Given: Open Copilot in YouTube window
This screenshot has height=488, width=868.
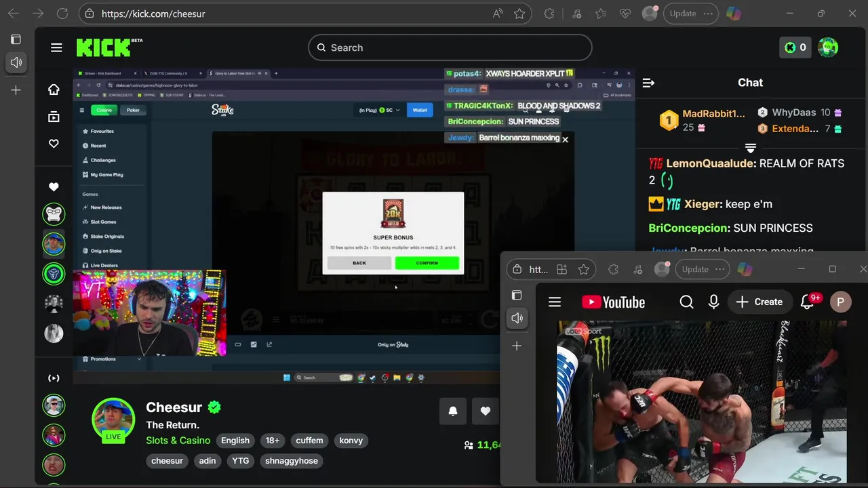Looking at the screenshot, I should (x=745, y=270).
